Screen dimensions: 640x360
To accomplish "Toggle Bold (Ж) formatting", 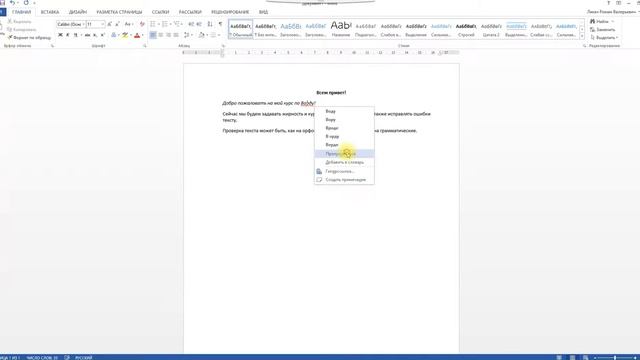I will [60, 36].
